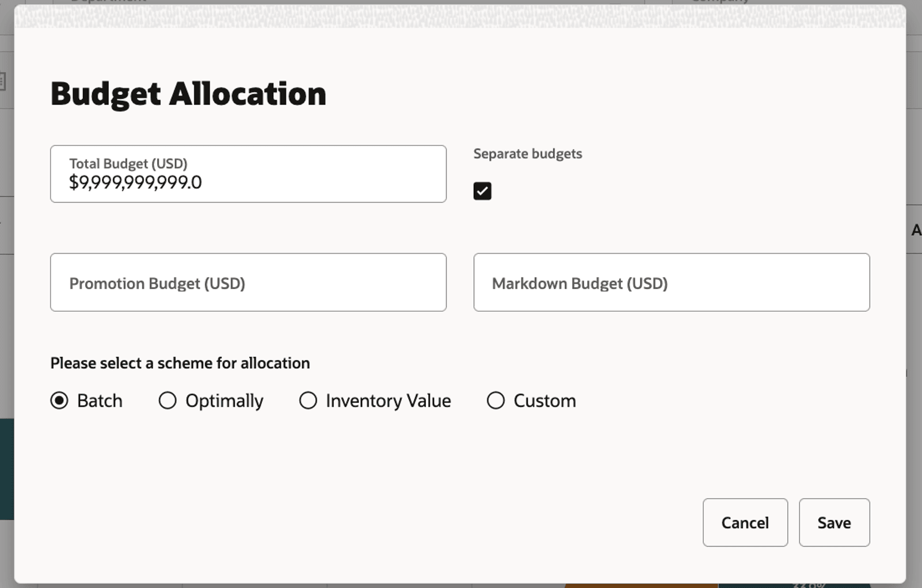Screen dimensions: 922x588
Task: Cancel the Budget Allocation dialog
Action: pyautogui.click(x=745, y=522)
